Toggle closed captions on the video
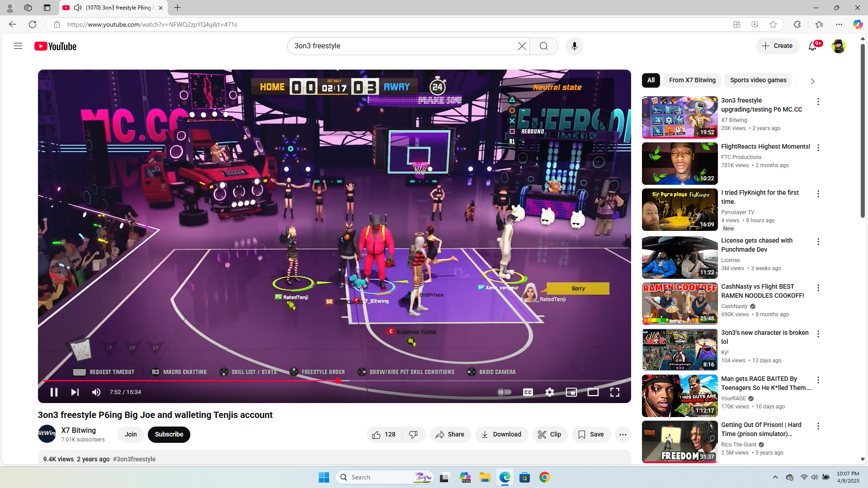 (528, 392)
